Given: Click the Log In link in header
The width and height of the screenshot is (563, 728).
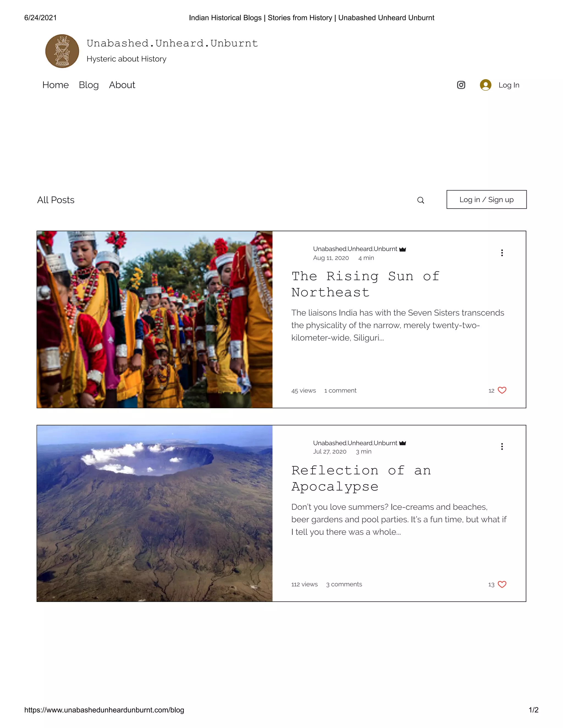Looking at the screenshot, I should click(509, 85).
